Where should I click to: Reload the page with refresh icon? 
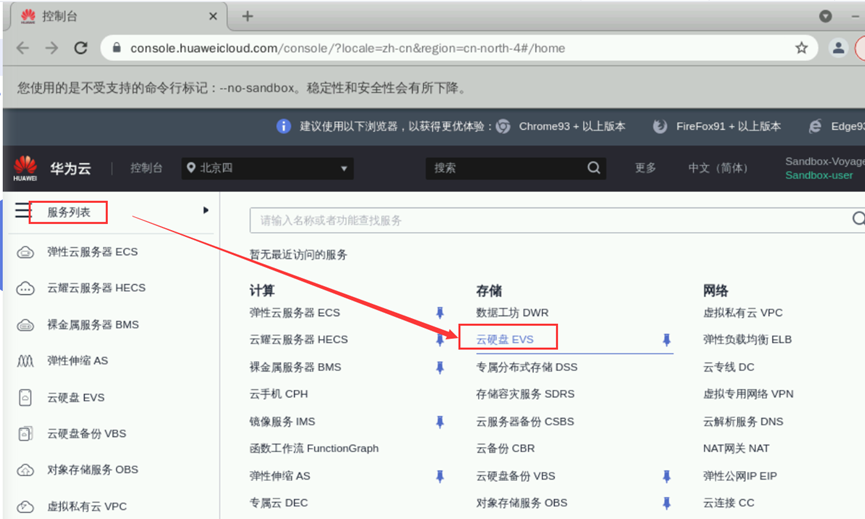coord(81,48)
